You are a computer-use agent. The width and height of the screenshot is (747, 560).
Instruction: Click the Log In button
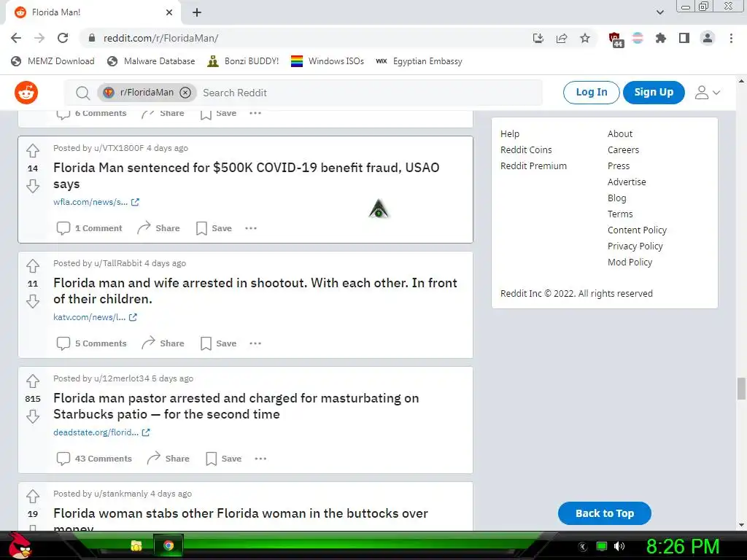[591, 93]
